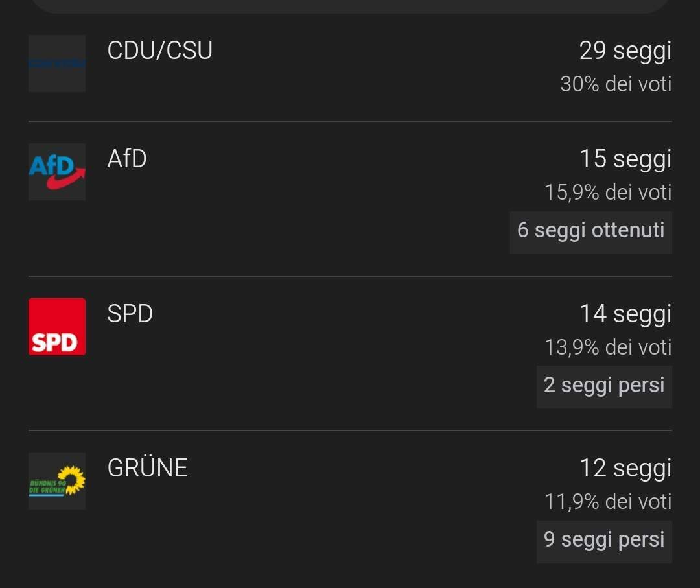Select the '15 seggi' AfD result
The width and height of the screenshot is (700, 588).
625,159
